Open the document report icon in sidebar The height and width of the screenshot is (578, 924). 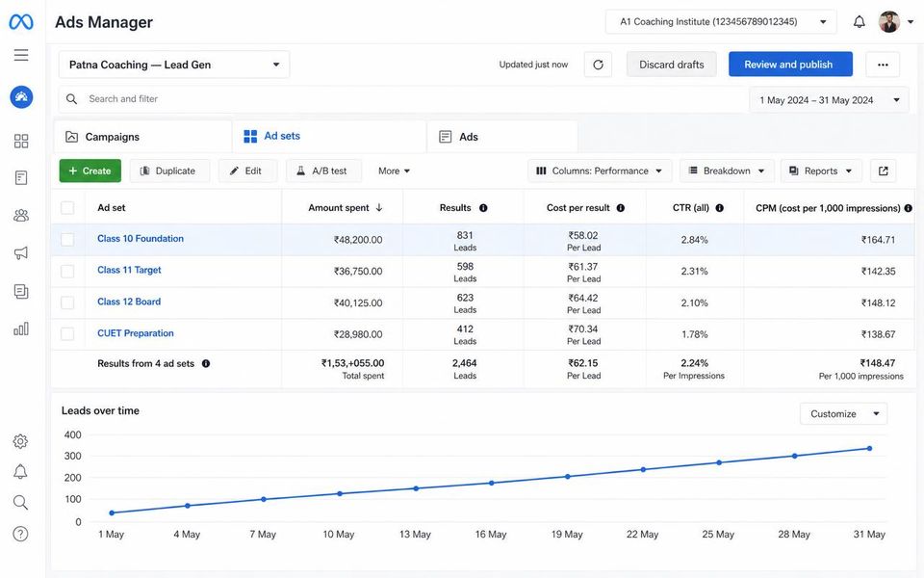[21, 177]
